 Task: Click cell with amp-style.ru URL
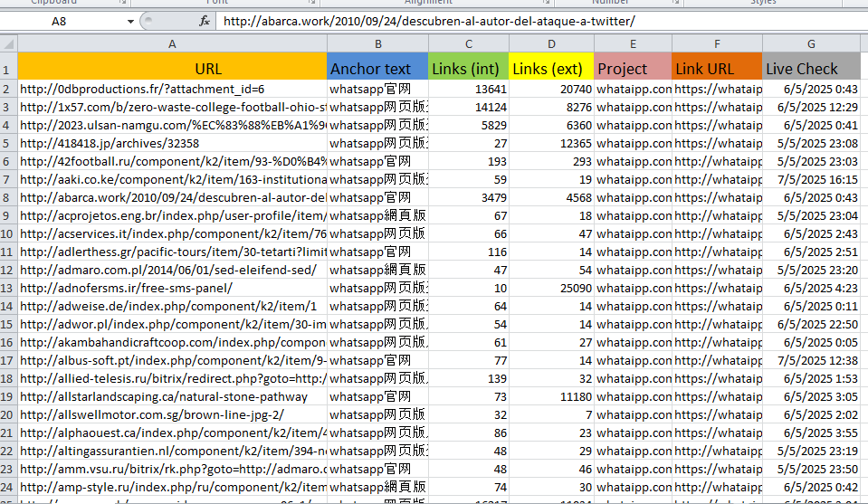click(172, 488)
